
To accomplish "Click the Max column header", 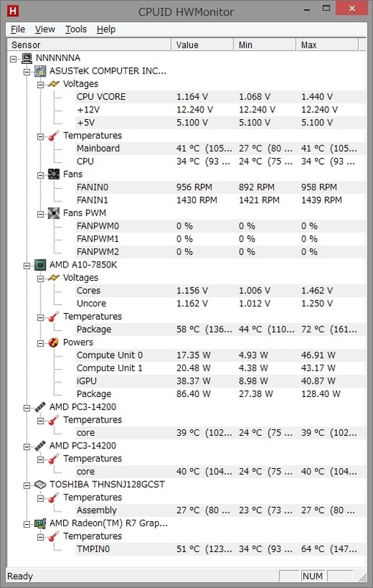I will click(x=327, y=45).
